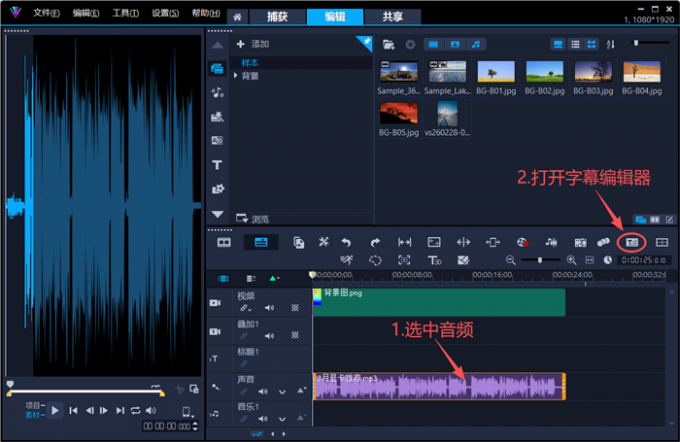
Task: Switch to the 捕获 tab
Action: [x=277, y=16]
